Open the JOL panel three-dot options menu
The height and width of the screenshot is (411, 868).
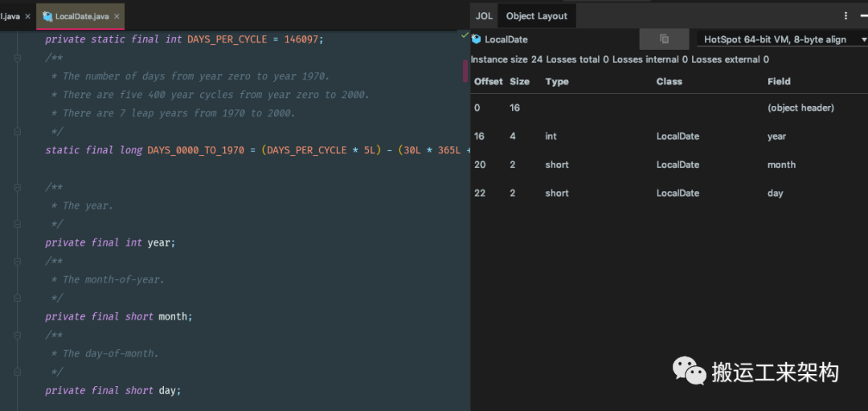845,16
